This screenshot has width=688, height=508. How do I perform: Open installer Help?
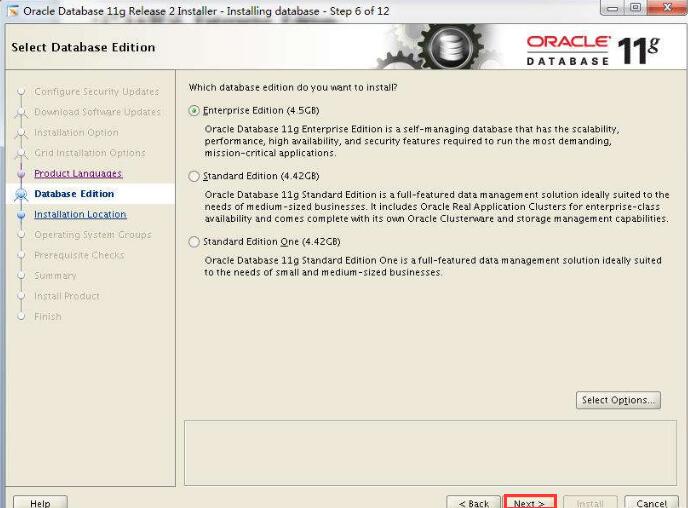[x=40, y=503]
